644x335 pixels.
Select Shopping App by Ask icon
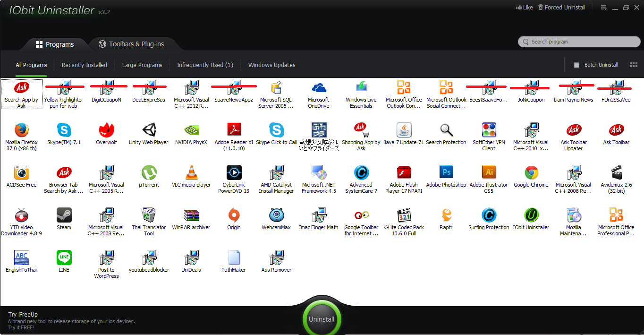pyautogui.click(x=361, y=130)
